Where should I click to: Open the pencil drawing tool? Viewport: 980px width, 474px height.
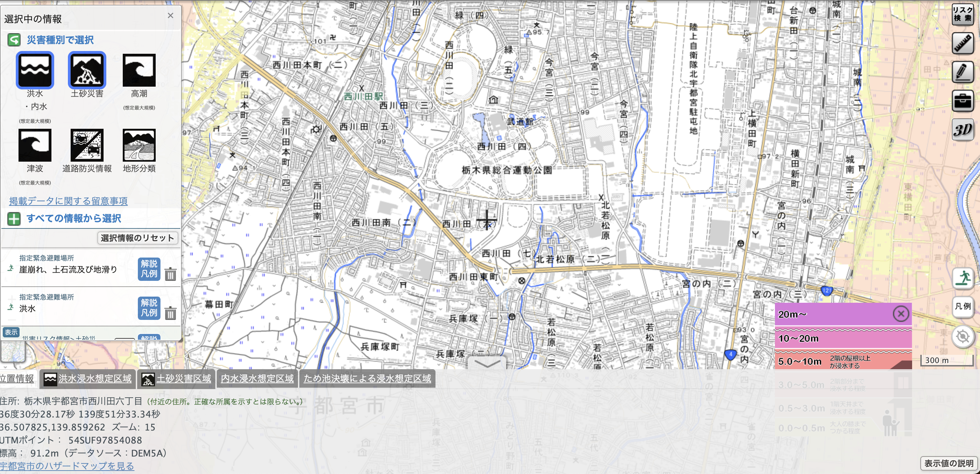point(962,72)
